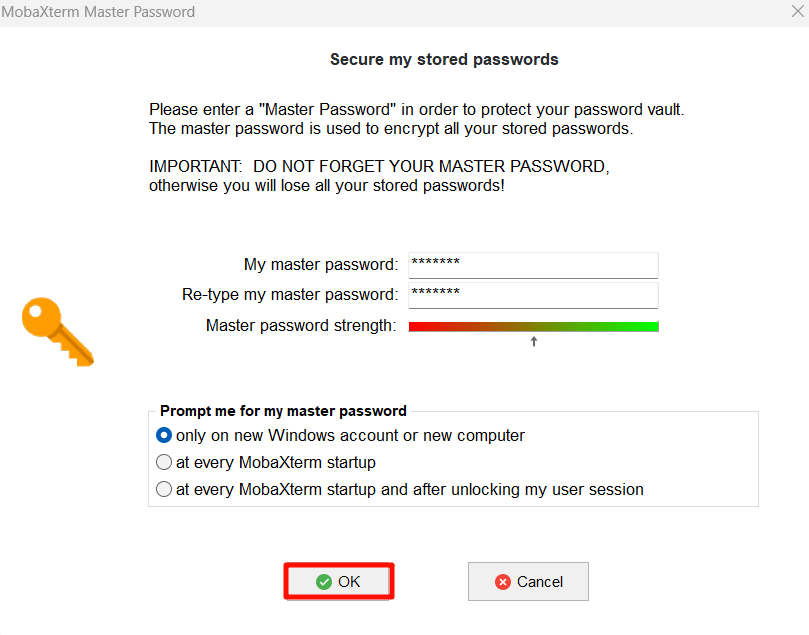Click the 'Secure my stored passwords' heading
The image size is (809, 635).
pos(444,59)
